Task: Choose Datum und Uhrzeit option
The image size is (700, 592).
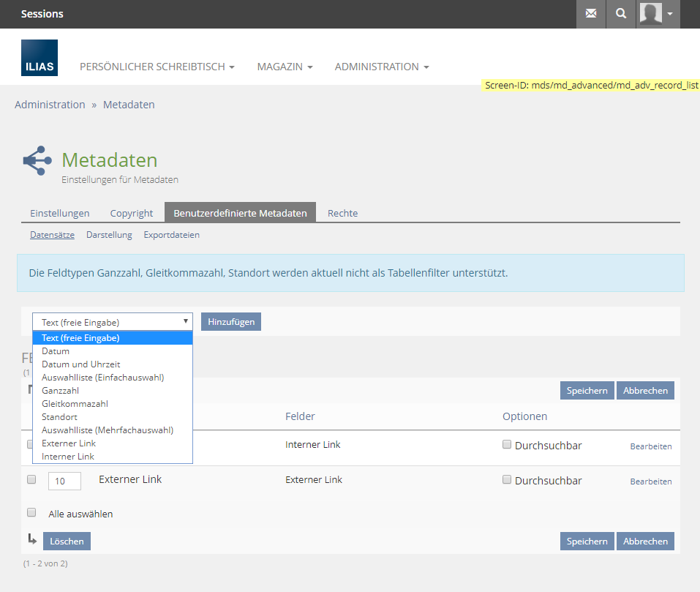Action: click(81, 364)
